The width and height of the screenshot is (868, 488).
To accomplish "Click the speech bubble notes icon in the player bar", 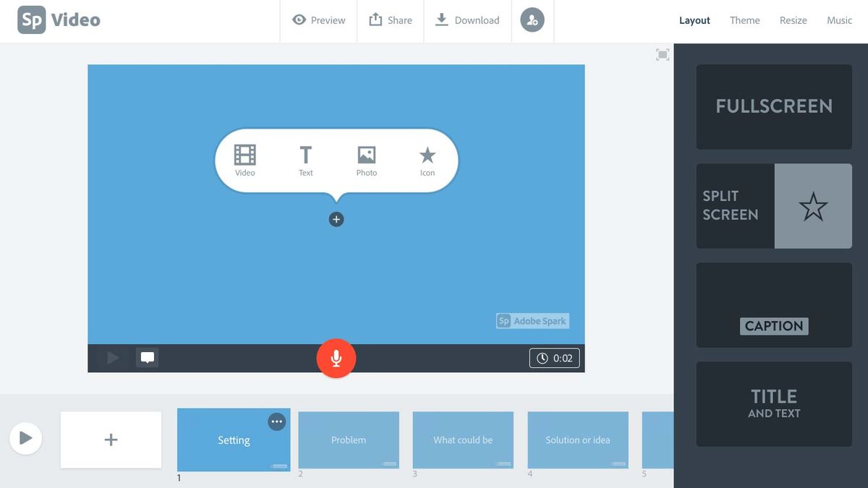I will click(x=147, y=356).
